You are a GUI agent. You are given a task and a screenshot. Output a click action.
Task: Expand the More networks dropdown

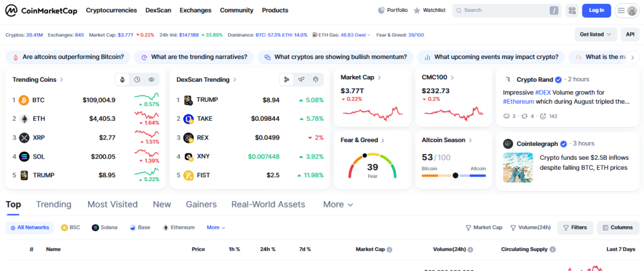pos(216,228)
